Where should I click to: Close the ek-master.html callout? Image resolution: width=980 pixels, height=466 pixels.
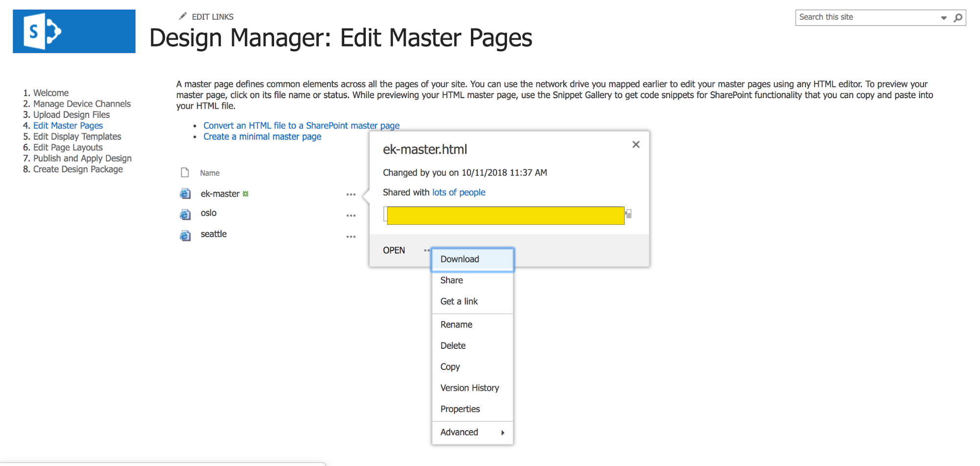[636, 144]
